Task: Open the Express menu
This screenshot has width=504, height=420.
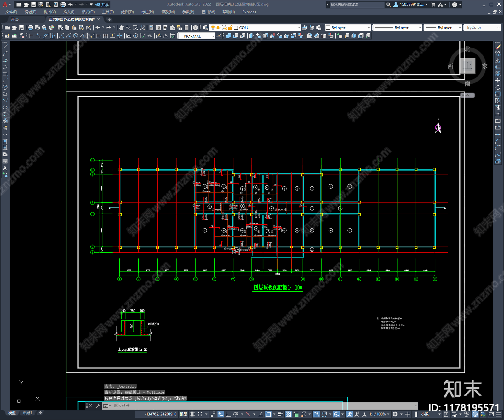Action: click(249, 12)
